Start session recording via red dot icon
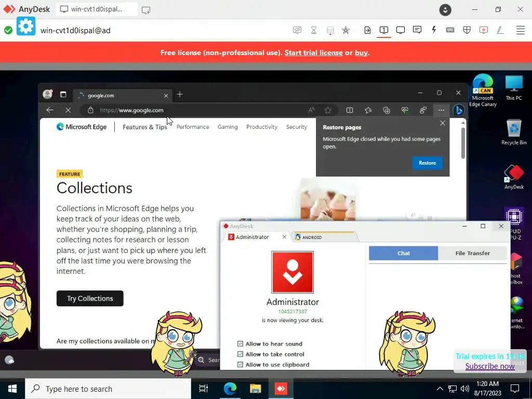Viewport: 532px width, 399px height. (x=484, y=30)
